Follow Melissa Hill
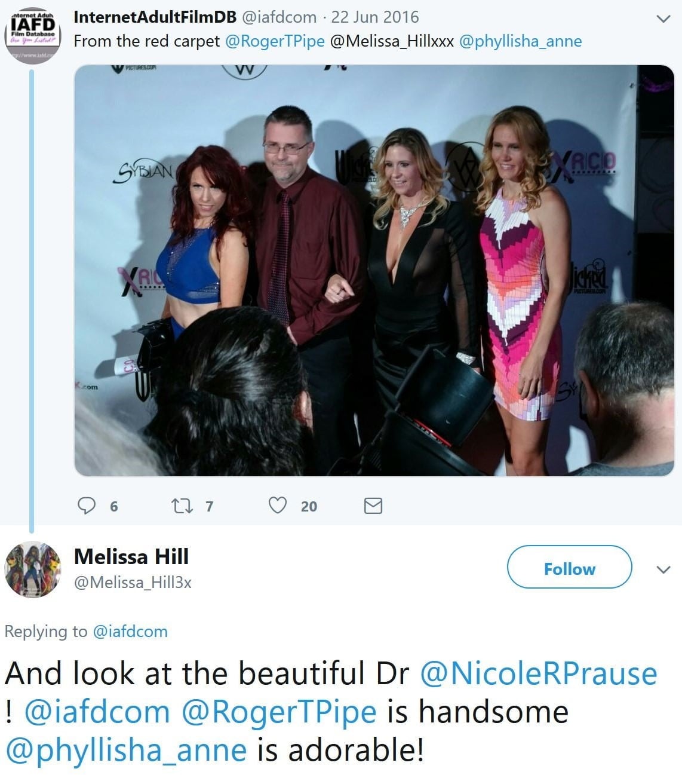The image size is (682, 784). coord(569,568)
